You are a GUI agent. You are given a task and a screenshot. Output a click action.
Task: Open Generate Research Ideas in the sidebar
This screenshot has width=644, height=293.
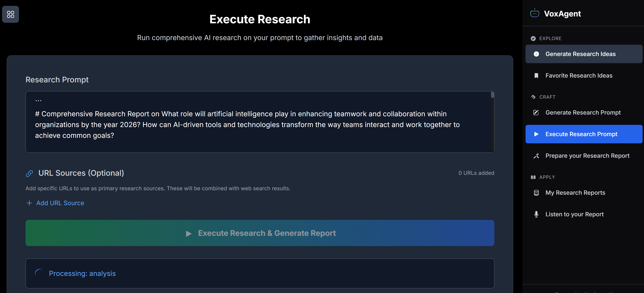[x=580, y=54]
